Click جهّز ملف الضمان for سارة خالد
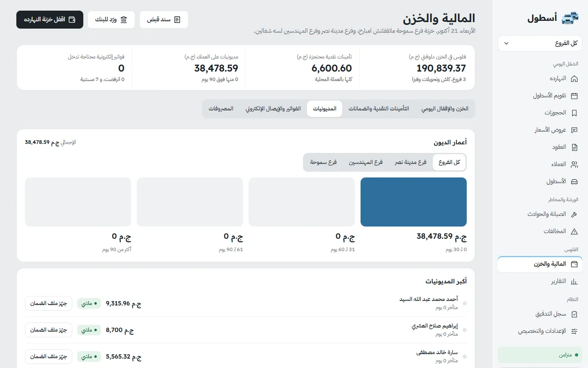This screenshot has height=368, width=588. pyautogui.click(x=49, y=357)
